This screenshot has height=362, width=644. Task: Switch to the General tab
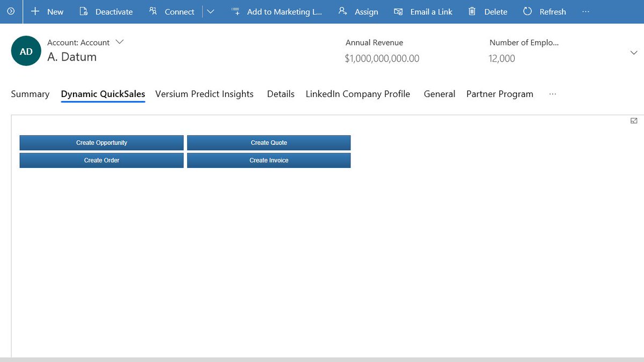click(x=440, y=94)
